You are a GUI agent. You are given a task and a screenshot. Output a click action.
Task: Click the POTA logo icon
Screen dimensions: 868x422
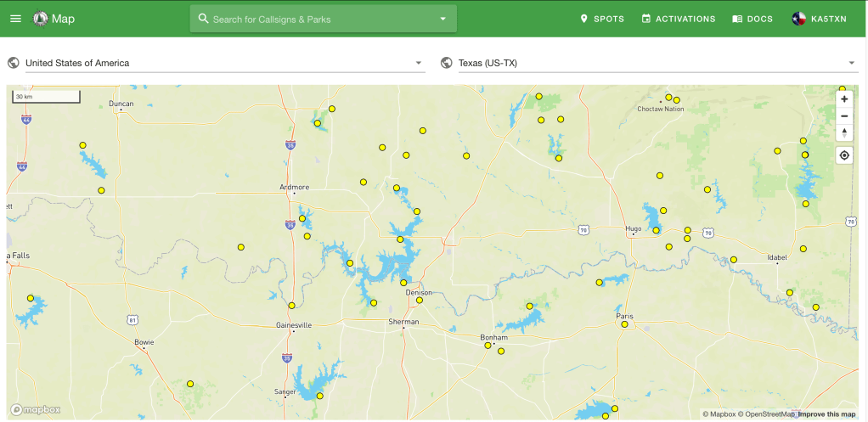tap(40, 19)
